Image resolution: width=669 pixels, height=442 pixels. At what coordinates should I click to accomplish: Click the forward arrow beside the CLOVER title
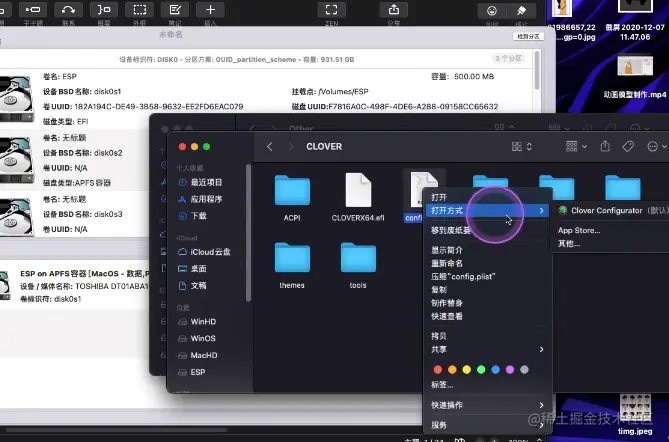point(291,147)
